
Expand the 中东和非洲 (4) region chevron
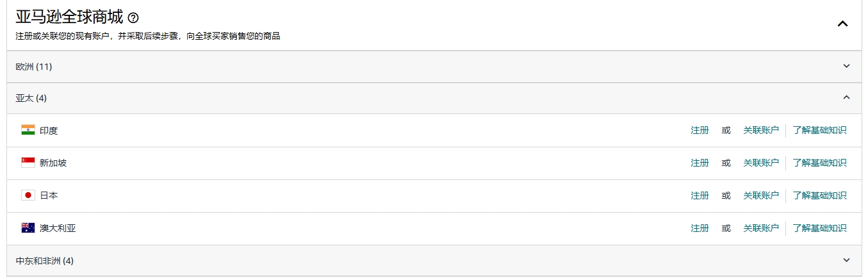(846, 260)
